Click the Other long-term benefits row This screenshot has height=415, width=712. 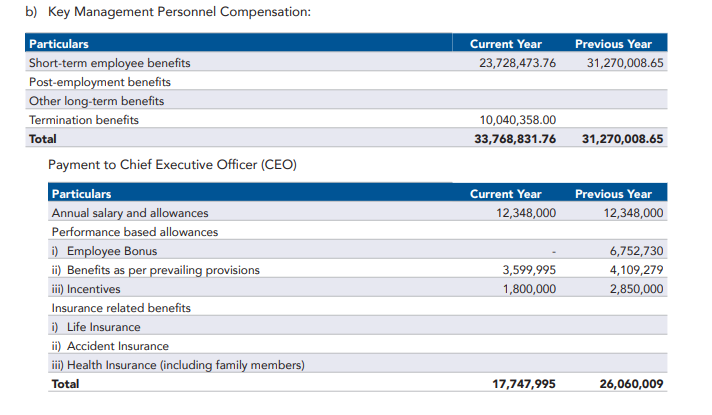[96, 101]
